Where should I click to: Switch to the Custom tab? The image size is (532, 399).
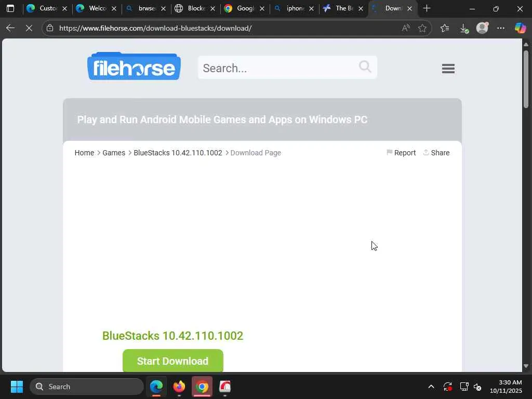tap(42, 8)
